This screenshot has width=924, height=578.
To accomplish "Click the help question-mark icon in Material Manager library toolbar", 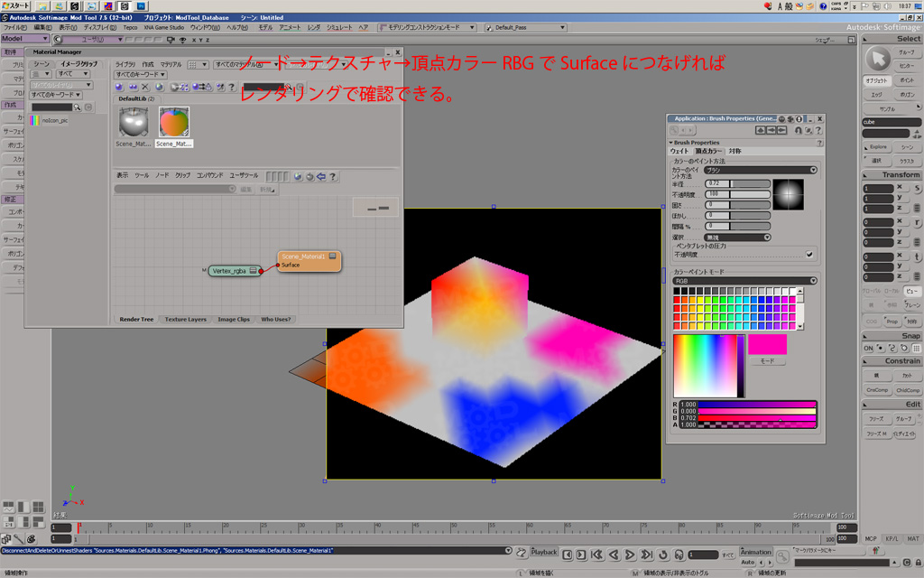I will [232, 87].
